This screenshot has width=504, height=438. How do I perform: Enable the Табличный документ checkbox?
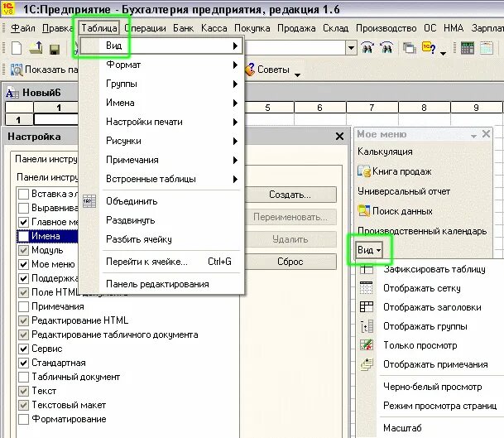coord(23,377)
